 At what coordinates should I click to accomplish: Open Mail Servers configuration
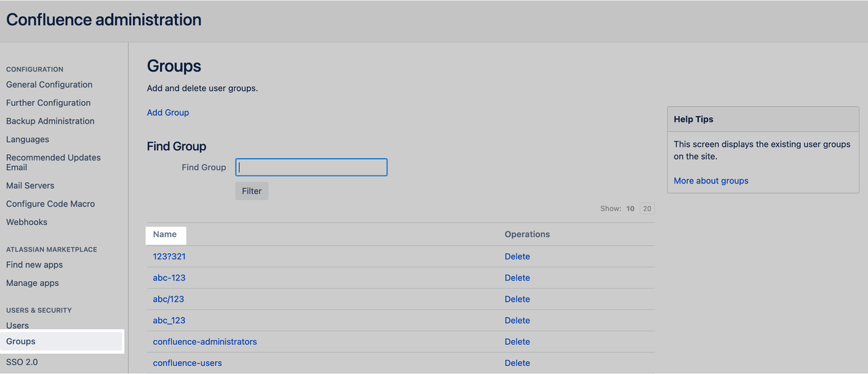(30, 186)
